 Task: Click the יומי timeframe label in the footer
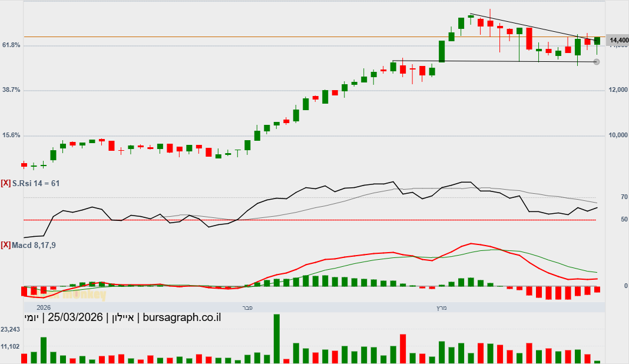(x=32, y=317)
